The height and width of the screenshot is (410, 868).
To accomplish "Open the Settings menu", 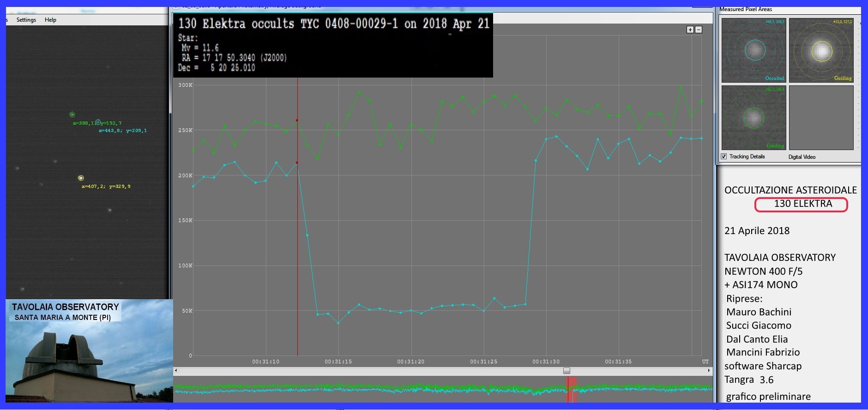I will tap(26, 20).
